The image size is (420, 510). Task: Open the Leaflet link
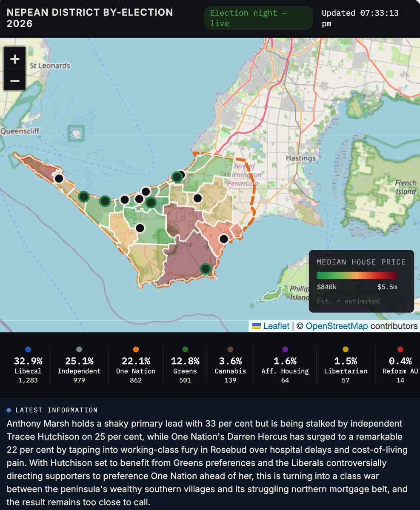276,326
